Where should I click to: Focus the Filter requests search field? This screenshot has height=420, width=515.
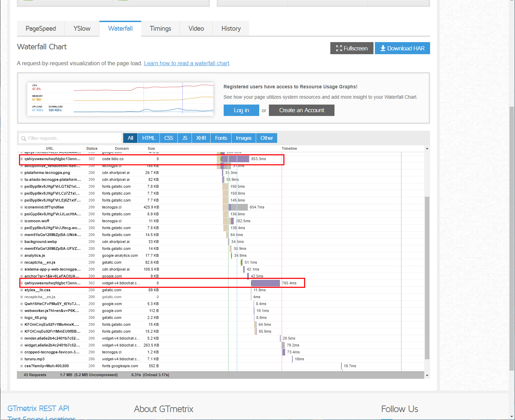70,138
